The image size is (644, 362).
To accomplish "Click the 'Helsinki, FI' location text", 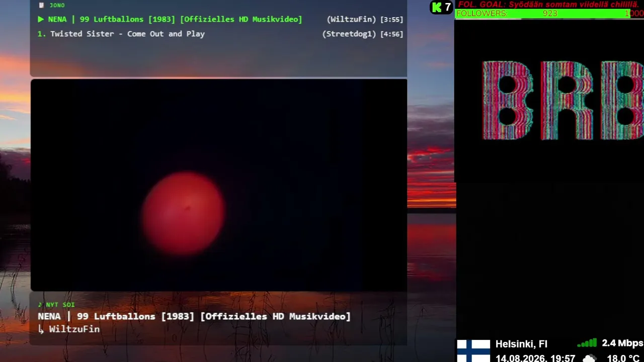I will (521, 344).
